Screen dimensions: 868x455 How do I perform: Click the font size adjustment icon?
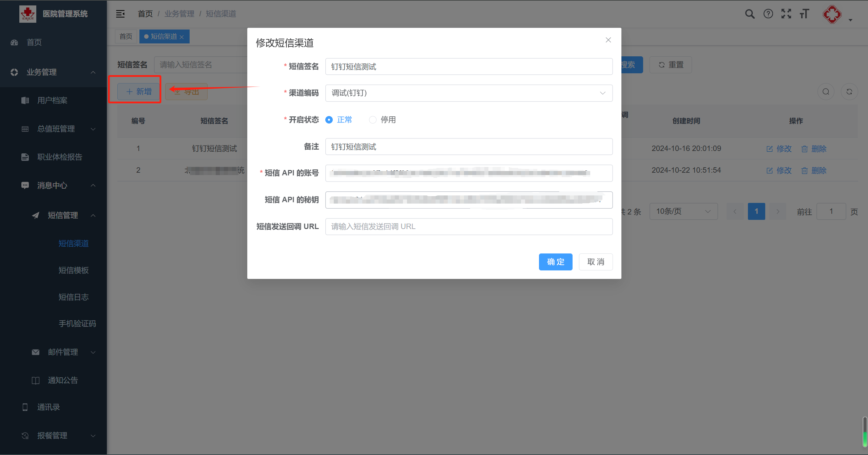804,14
